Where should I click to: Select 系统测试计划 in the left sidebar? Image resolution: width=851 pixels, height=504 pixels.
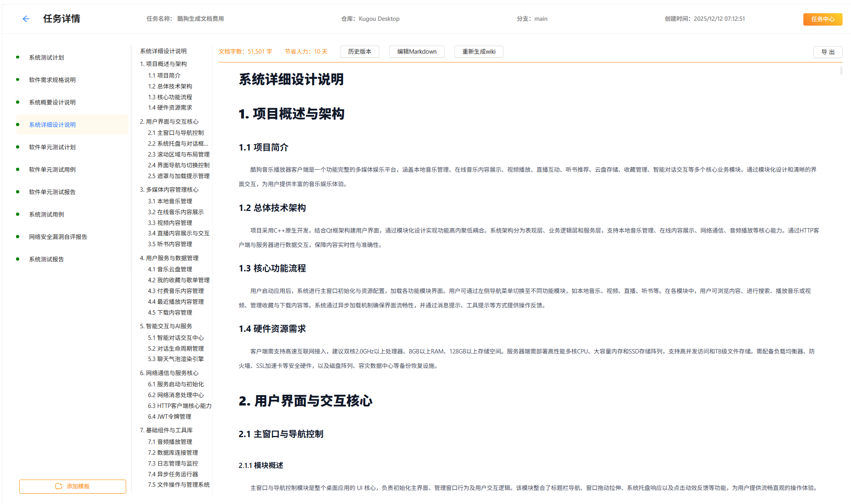point(46,57)
